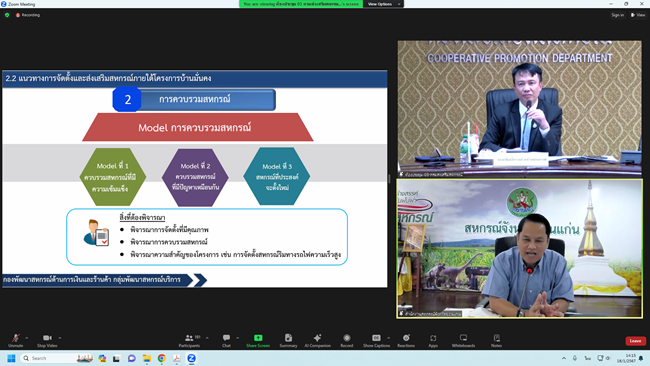This screenshot has width=650, height=366.
Task: Open the Participants panel
Action: (x=189, y=340)
